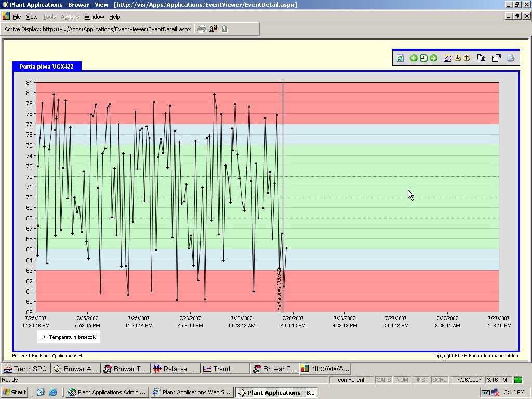This screenshot has height=399, width=532.
Task: Click Plant Applications - B... taskbar button
Action: pyautogui.click(x=276, y=393)
